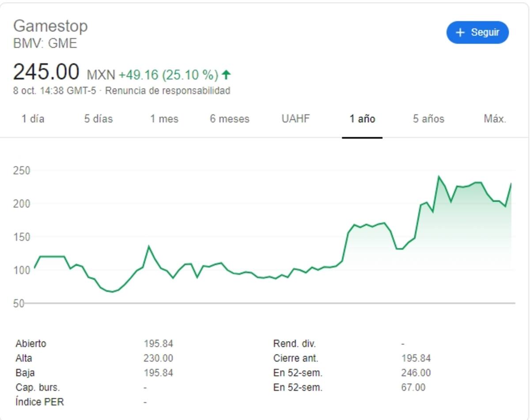Switch to the 5 años tab
Image resolution: width=530 pixels, height=420 pixels.
[x=428, y=119]
